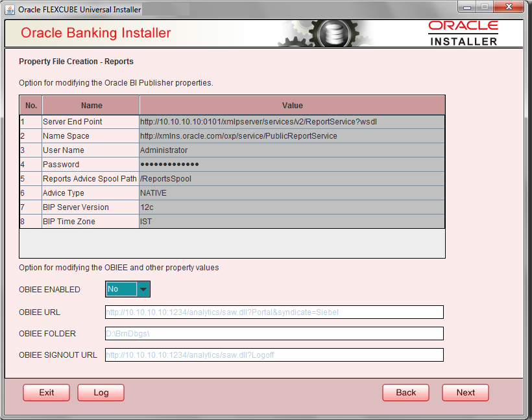The height and width of the screenshot is (420, 532).
Task: Select the 12c BIP Server Version value
Action: [292, 207]
